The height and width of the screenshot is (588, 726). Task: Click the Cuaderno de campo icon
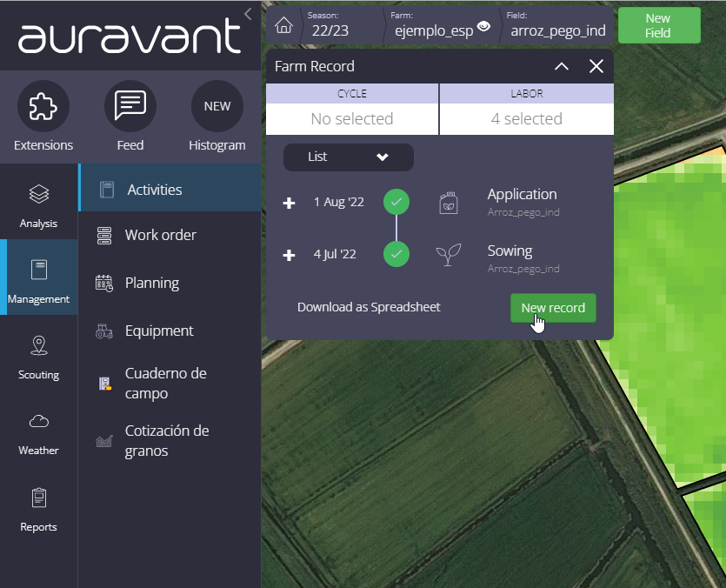(105, 384)
